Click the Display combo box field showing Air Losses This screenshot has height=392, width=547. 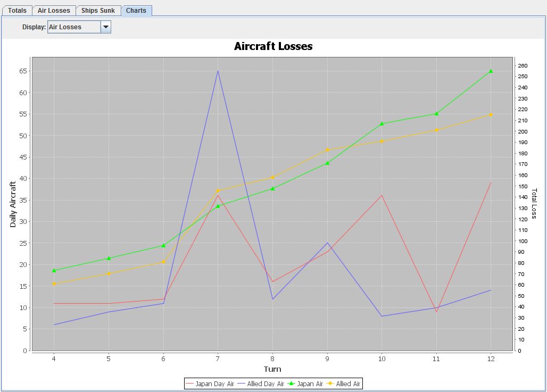pos(74,27)
